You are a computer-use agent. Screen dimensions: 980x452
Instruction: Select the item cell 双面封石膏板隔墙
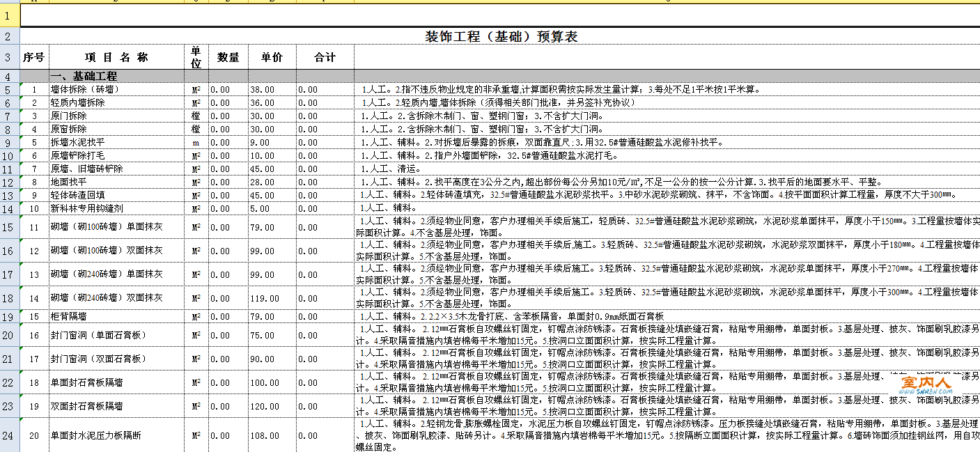click(116, 406)
